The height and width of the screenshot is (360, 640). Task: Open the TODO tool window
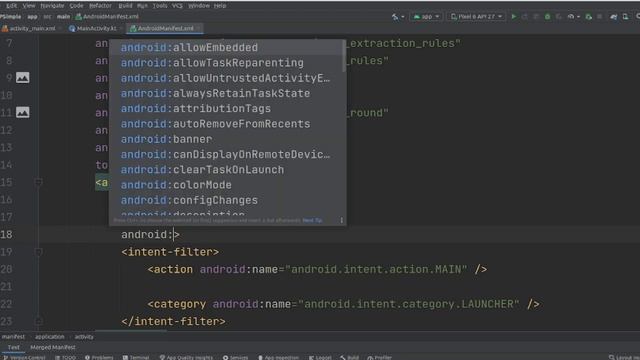pyautogui.click(x=65, y=357)
